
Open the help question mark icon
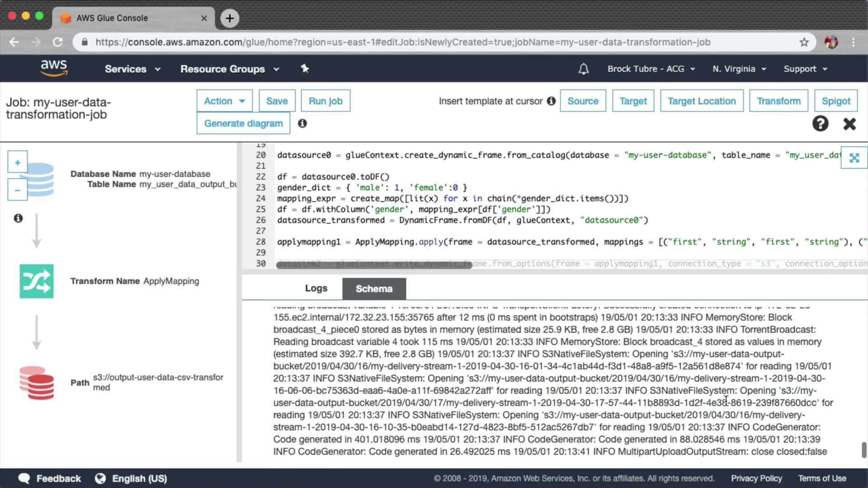tap(820, 123)
